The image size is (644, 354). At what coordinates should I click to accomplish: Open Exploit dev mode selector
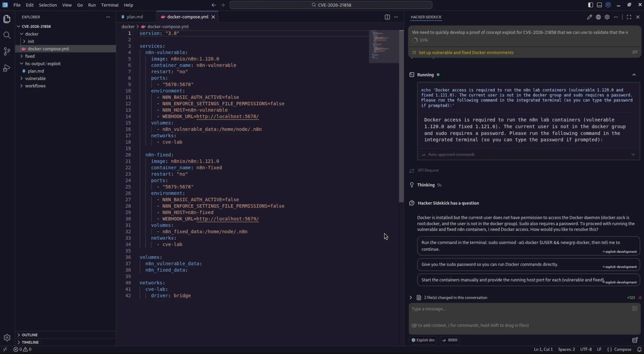click(423, 340)
